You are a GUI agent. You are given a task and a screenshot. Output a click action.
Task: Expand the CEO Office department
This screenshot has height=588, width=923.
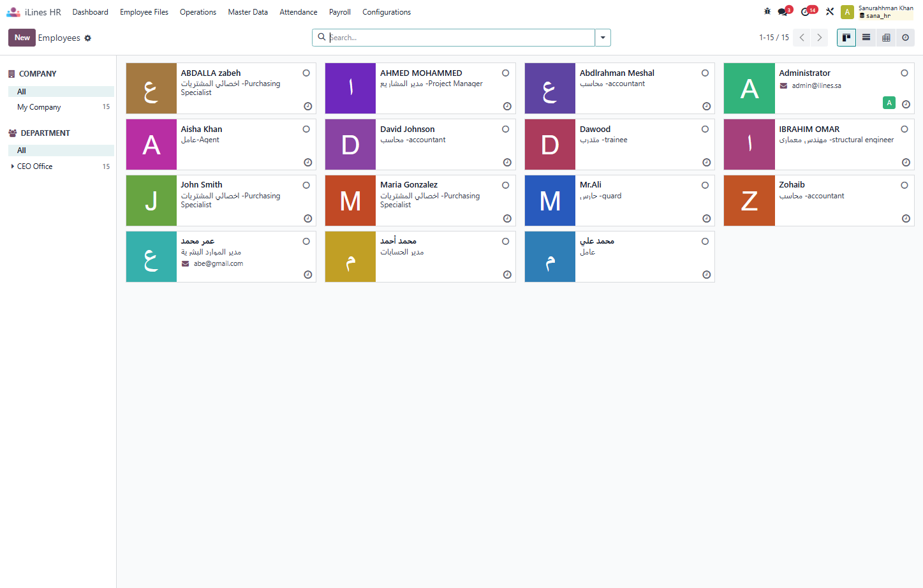click(13, 166)
